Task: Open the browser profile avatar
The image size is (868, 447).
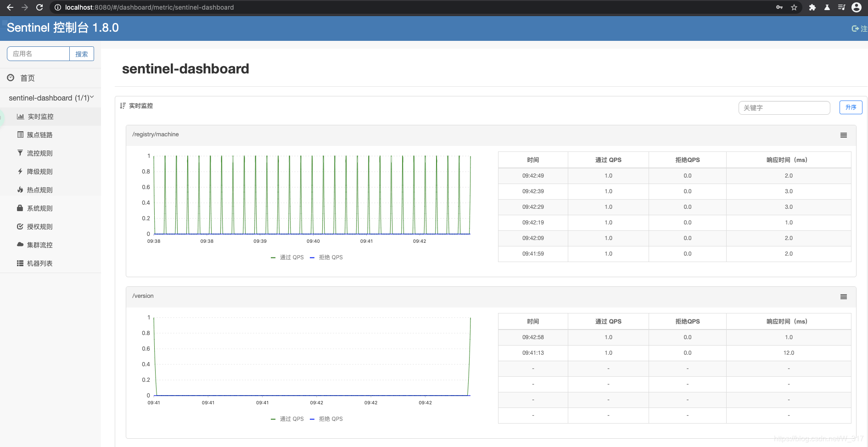Action: (857, 7)
